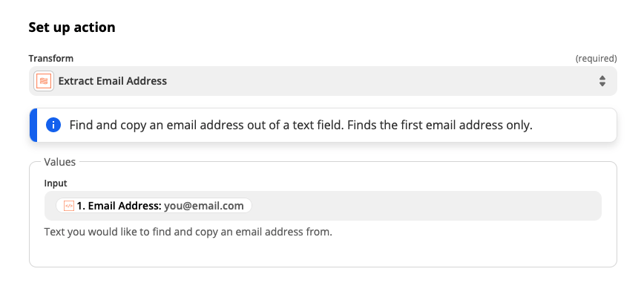Viewport: 644px width, 286px height.
Task: Click the Transform field label
Action: click(x=51, y=59)
